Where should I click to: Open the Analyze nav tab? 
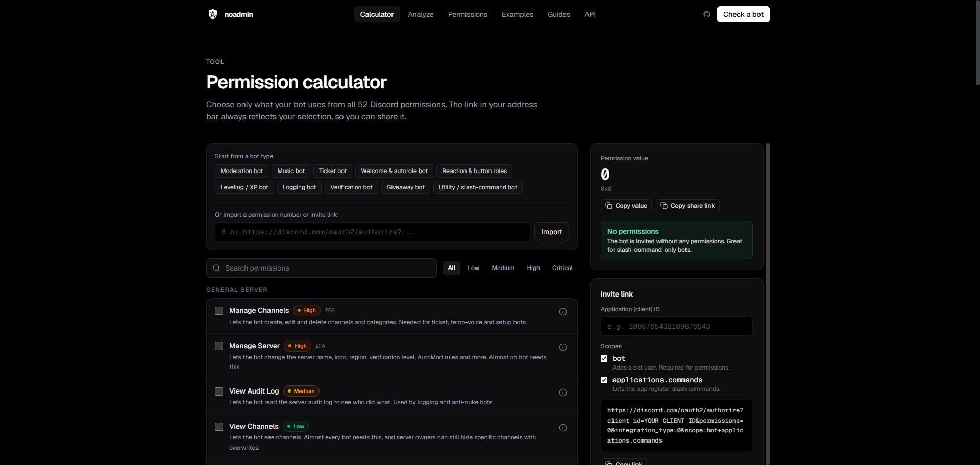(x=421, y=14)
